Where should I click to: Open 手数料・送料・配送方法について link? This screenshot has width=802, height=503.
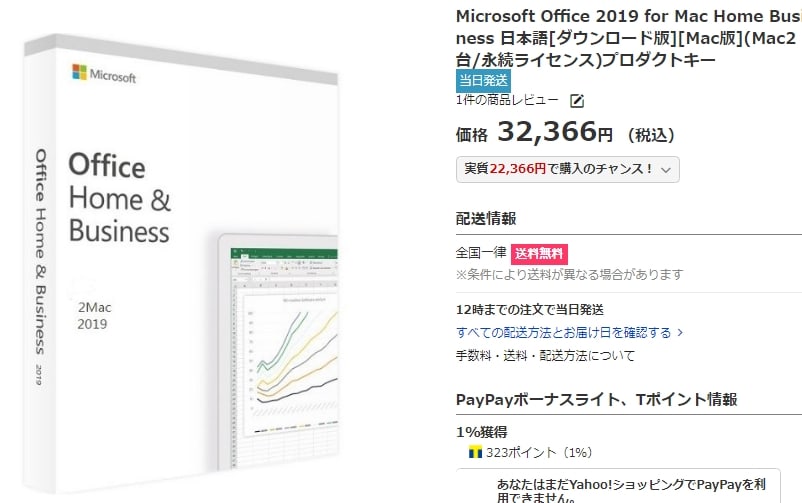pyautogui.click(x=545, y=355)
